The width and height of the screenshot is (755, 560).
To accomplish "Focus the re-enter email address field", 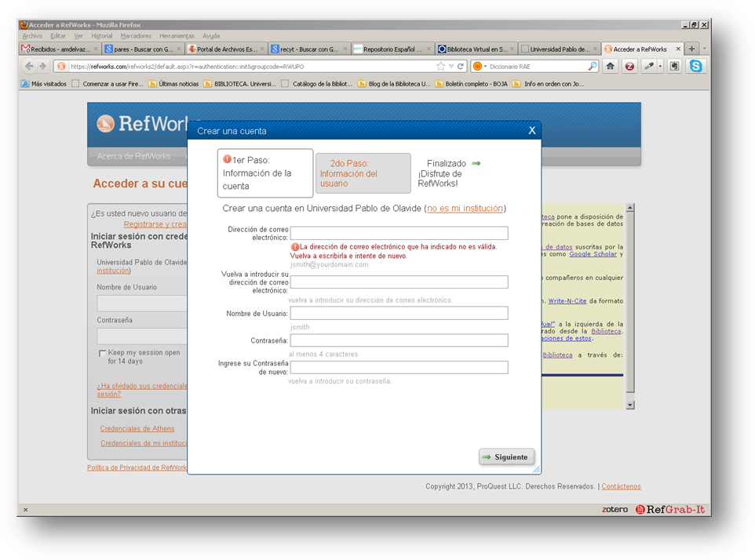I will (399, 282).
